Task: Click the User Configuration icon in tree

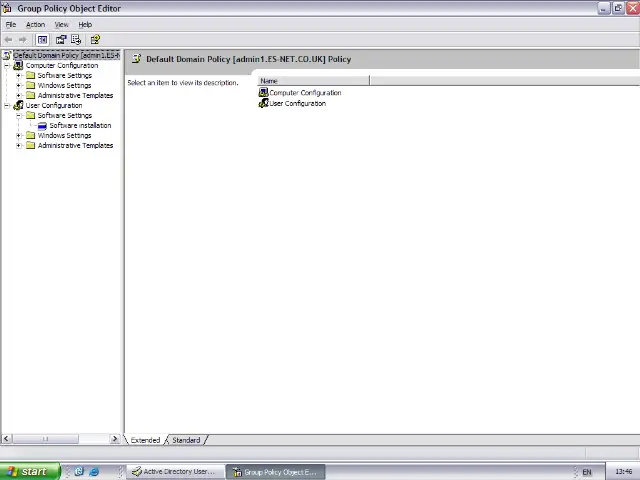Action: point(18,105)
